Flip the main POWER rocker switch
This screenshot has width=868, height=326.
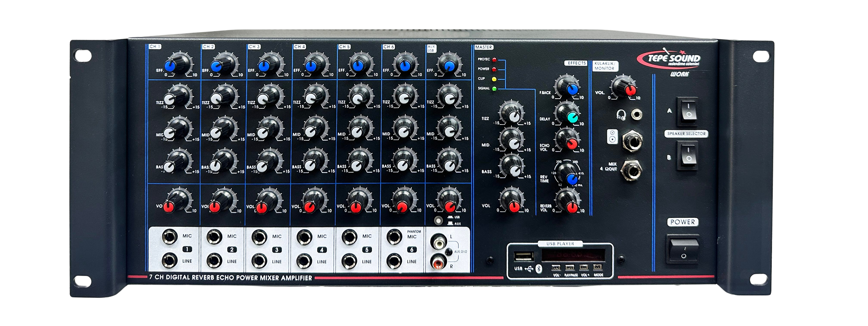(684, 250)
